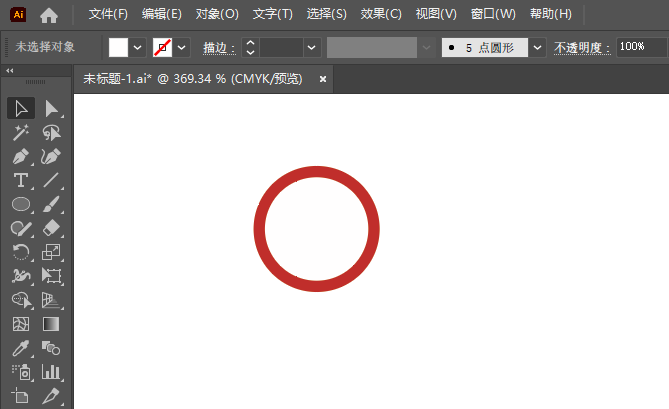The width and height of the screenshot is (669, 409).
Task: Click the stroke weight input field
Action: [x=282, y=47]
